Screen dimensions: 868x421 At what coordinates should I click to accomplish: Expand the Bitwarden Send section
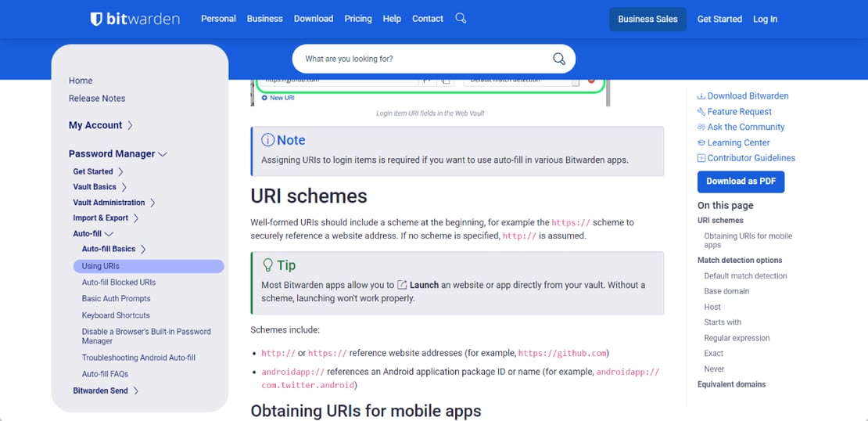pos(136,390)
